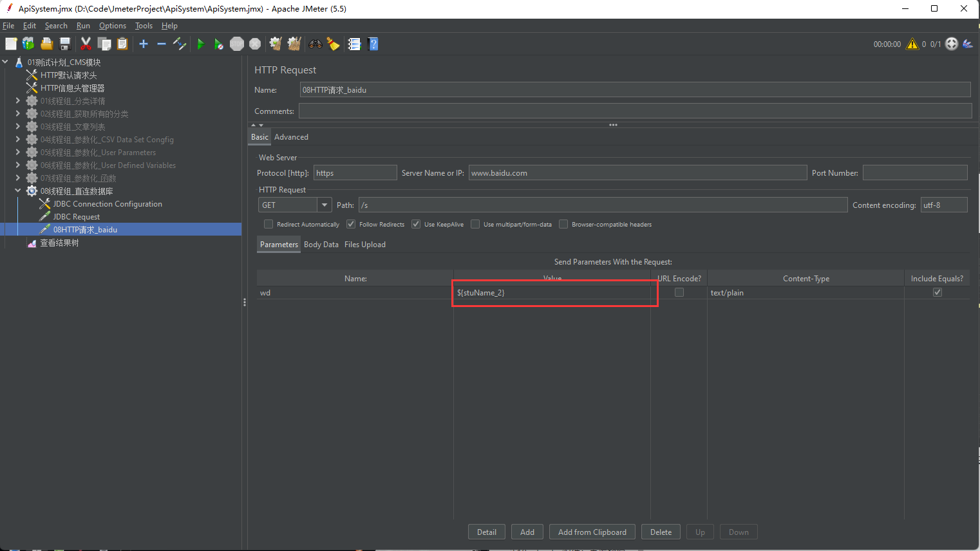Select the 查看结果树 listener in tree
This screenshot has width=980, height=551.
(59, 243)
